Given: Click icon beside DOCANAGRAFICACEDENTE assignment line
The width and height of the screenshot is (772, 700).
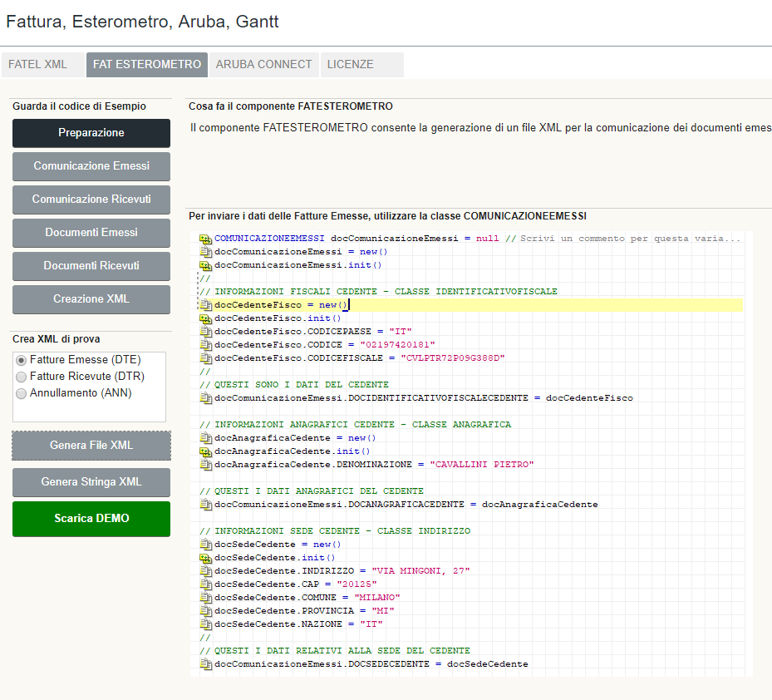Looking at the screenshot, I should (205, 505).
